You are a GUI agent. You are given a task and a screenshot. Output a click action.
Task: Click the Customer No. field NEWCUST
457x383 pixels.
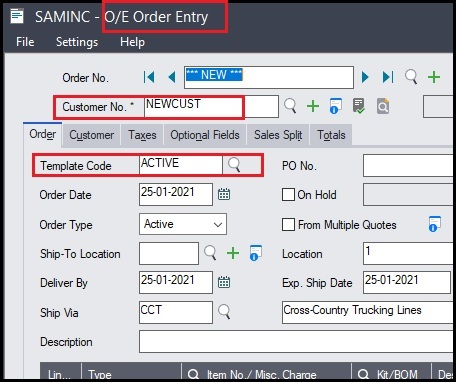tap(211, 106)
